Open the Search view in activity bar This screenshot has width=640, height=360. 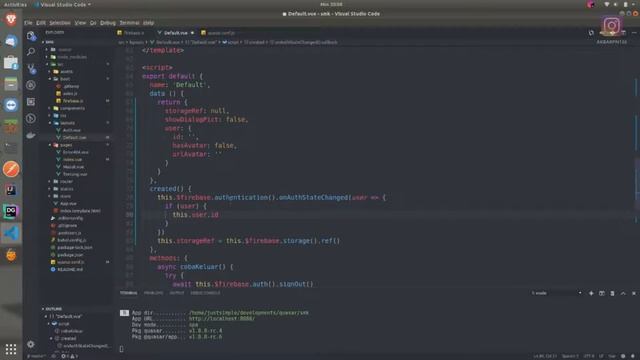pyautogui.click(x=31, y=52)
